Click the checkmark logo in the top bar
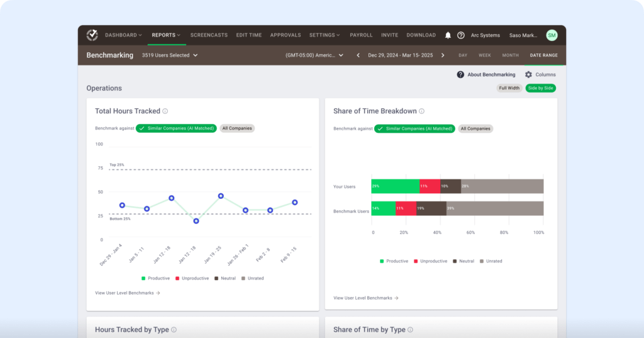 coord(92,35)
